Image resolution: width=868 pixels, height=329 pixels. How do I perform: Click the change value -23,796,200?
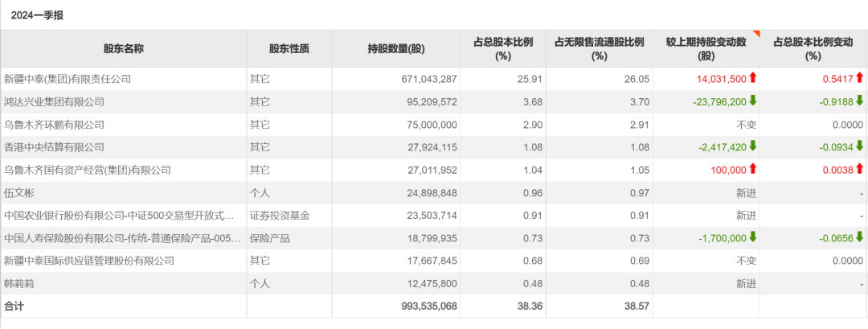[x=719, y=102]
